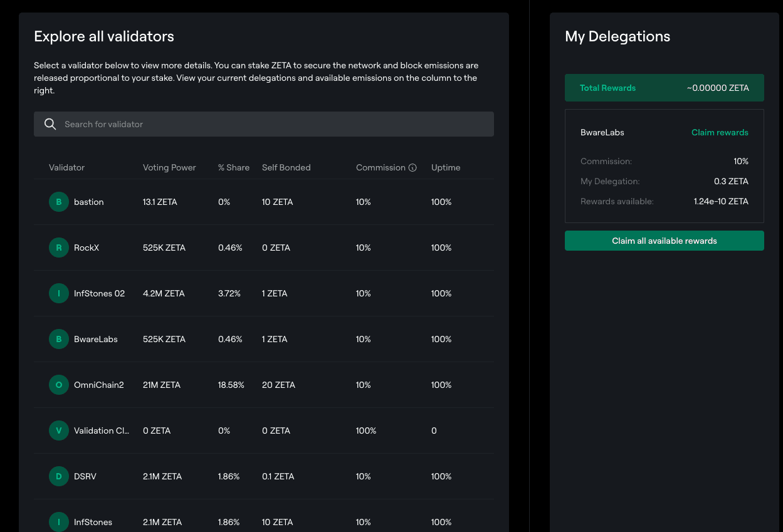Click the Commission info icon
783x532 pixels.
[x=413, y=168]
